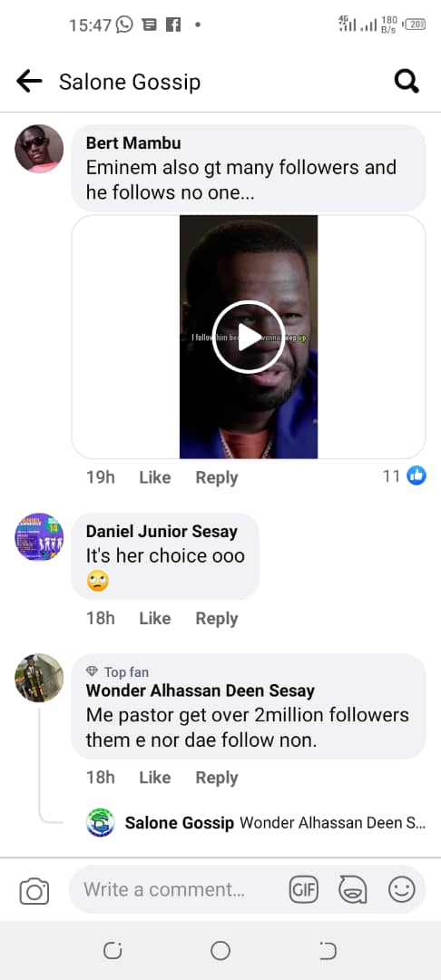Open the search magnifier icon

[x=407, y=82]
